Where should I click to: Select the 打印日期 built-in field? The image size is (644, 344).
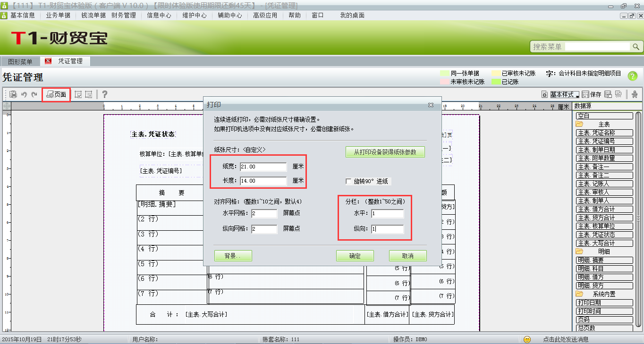(x=604, y=302)
